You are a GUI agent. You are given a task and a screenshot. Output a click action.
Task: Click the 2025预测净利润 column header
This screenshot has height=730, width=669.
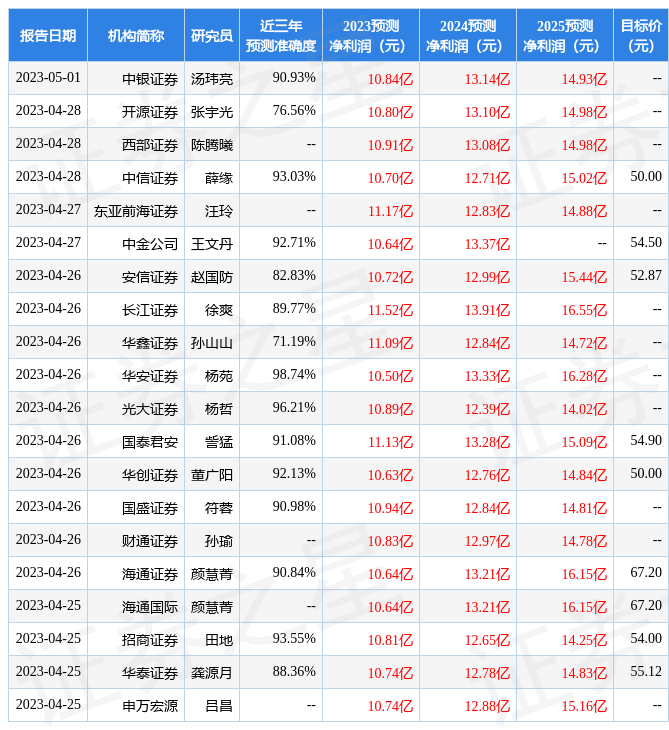tap(564, 35)
